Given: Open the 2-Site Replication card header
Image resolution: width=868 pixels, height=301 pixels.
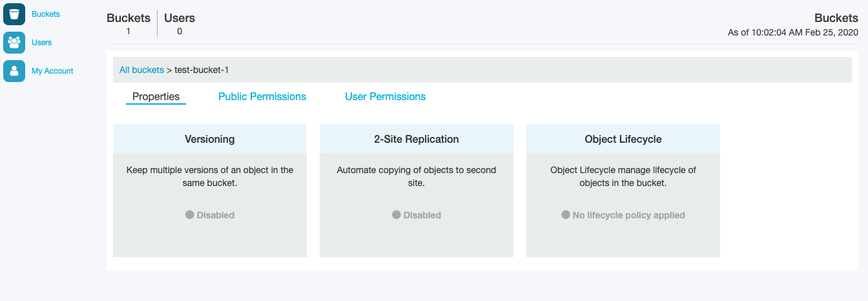Looking at the screenshot, I should click(x=417, y=139).
